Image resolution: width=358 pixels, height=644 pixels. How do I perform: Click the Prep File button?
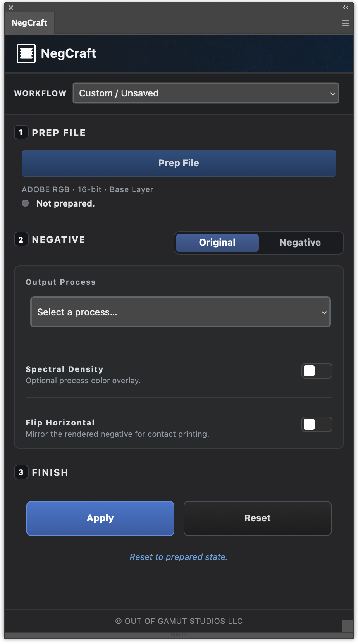click(179, 163)
